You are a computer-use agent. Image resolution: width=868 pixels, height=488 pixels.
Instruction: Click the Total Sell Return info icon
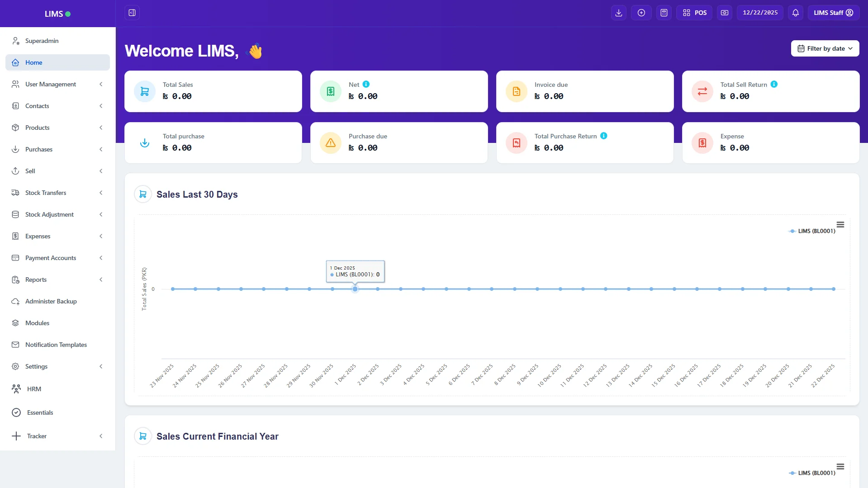pyautogui.click(x=774, y=84)
